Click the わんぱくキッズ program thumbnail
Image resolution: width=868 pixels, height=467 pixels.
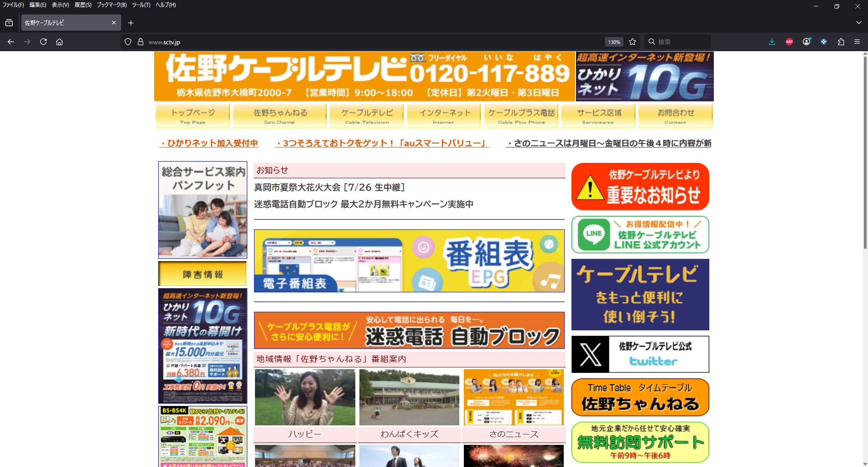(409, 397)
